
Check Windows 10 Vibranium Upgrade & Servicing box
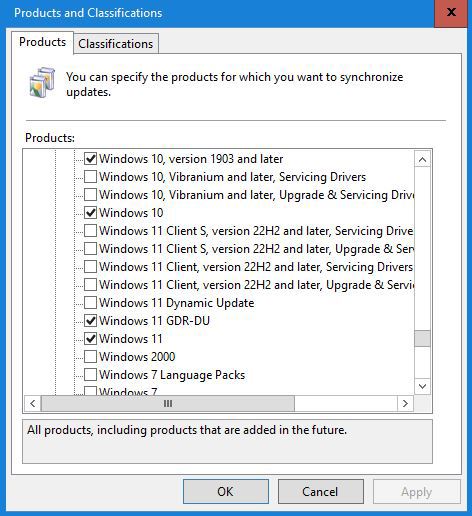click(x=90, y=195)
